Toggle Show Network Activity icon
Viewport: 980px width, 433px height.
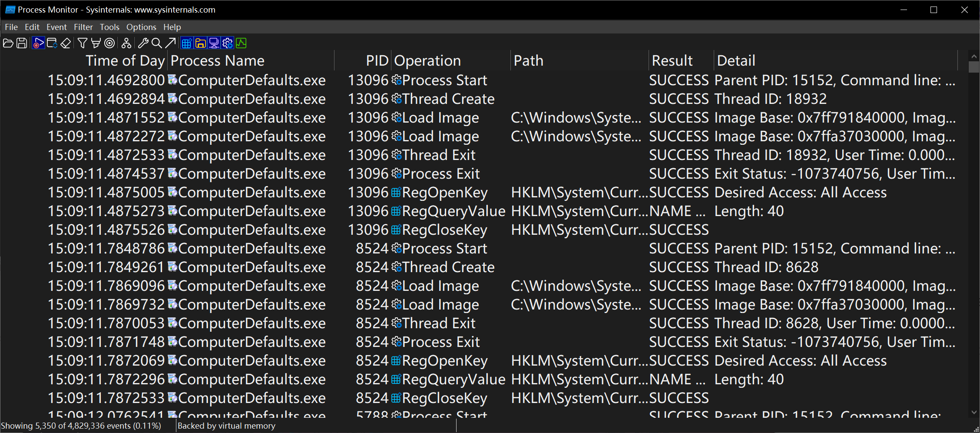point(214,43)
